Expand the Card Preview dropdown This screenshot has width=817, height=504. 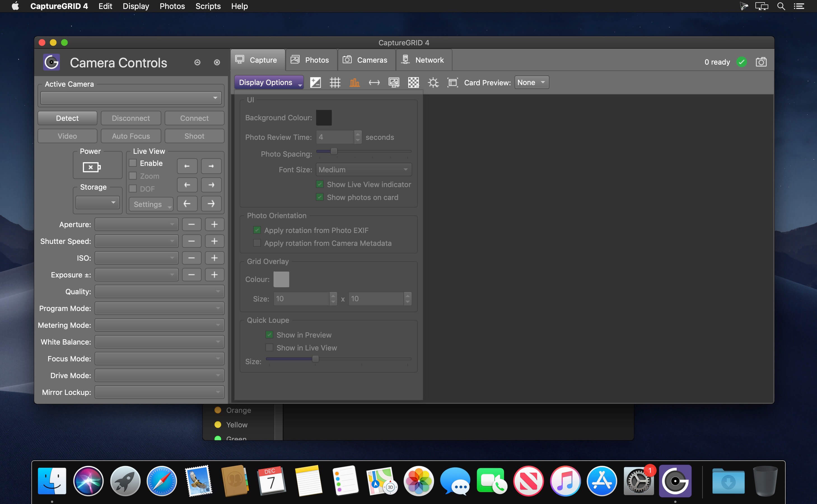[531, 82]
